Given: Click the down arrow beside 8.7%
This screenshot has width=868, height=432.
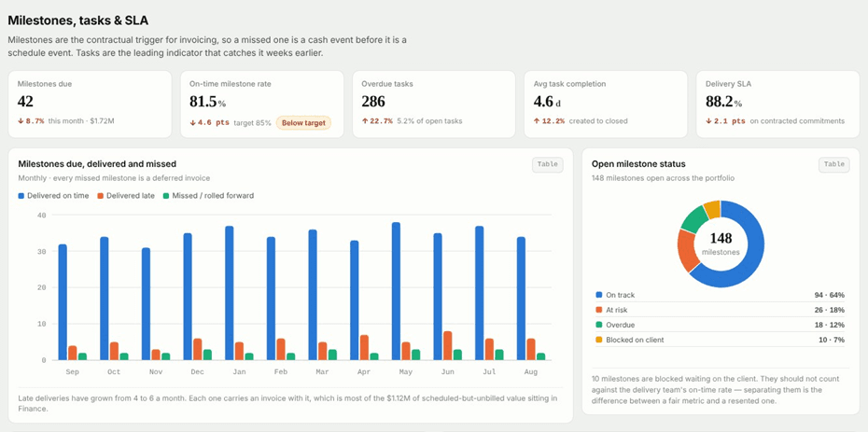Looking at the screenshot, I should click(21, 121).
